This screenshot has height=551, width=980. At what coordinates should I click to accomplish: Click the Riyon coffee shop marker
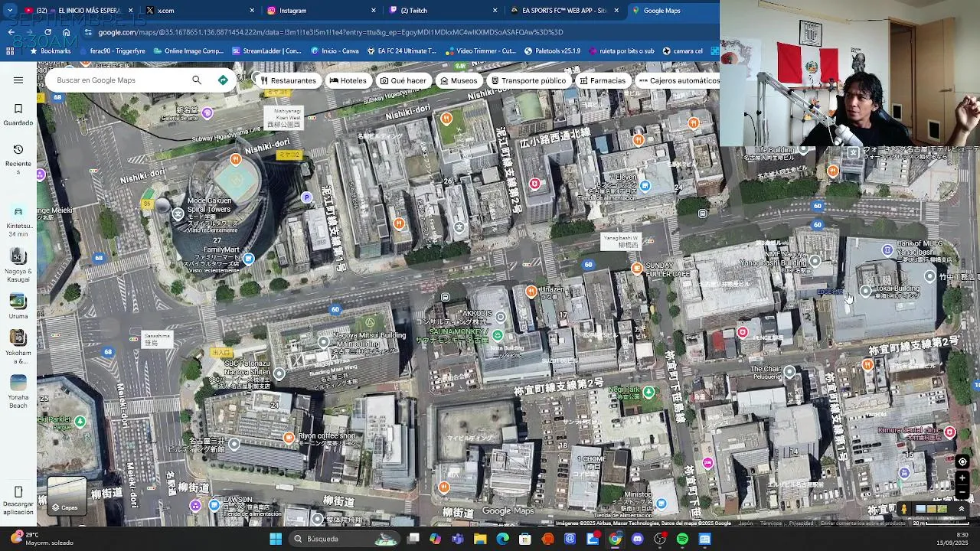point(288,438)
